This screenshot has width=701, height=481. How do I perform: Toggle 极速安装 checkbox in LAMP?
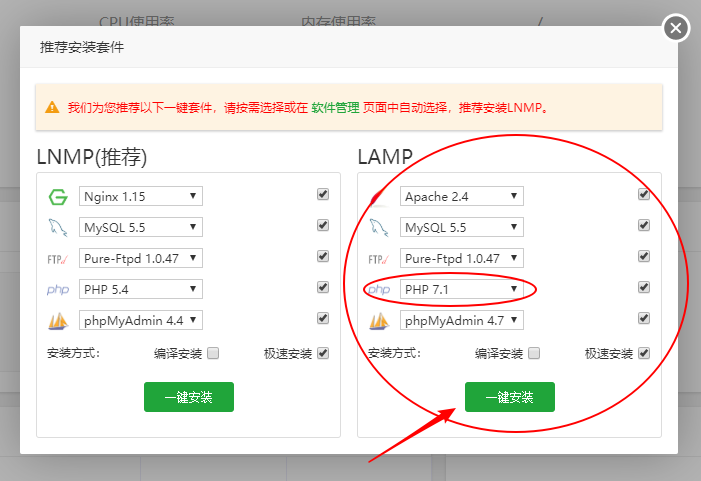click(x=644, y=353)
